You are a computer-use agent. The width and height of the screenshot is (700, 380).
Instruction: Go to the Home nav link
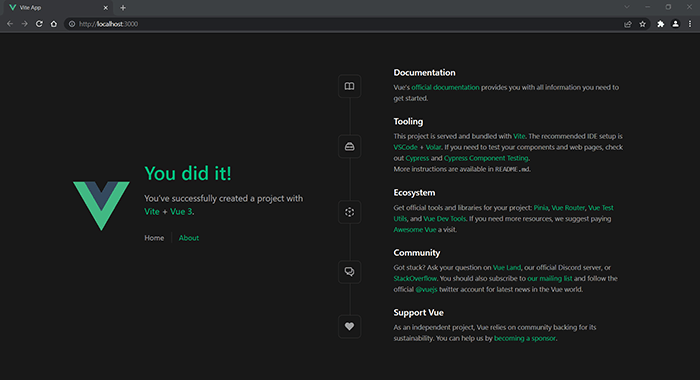(154, 238)
